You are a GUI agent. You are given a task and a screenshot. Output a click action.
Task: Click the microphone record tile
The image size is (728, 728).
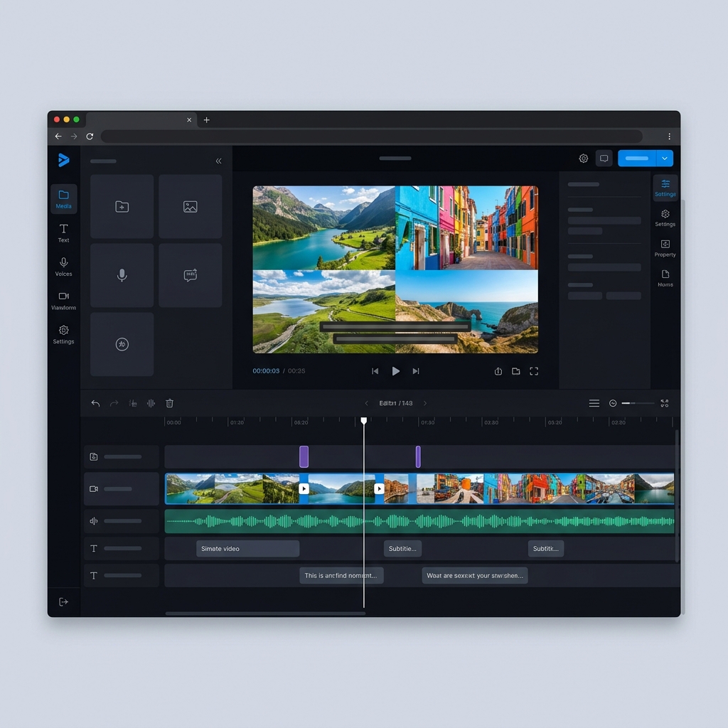[122, 275]
